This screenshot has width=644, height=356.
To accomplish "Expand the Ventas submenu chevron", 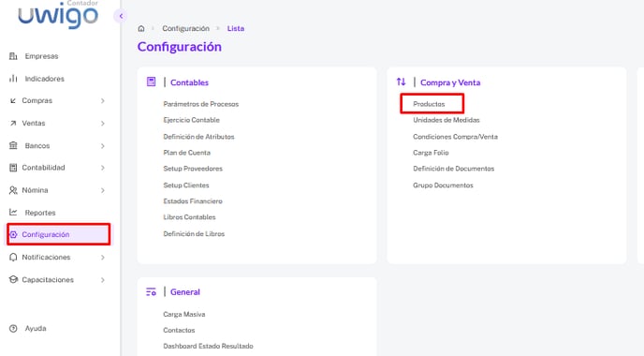I will pos(103,124).
